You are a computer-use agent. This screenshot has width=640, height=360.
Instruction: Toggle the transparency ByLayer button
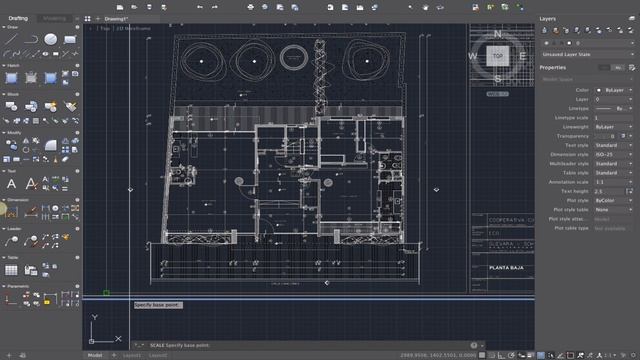point(623,136)
